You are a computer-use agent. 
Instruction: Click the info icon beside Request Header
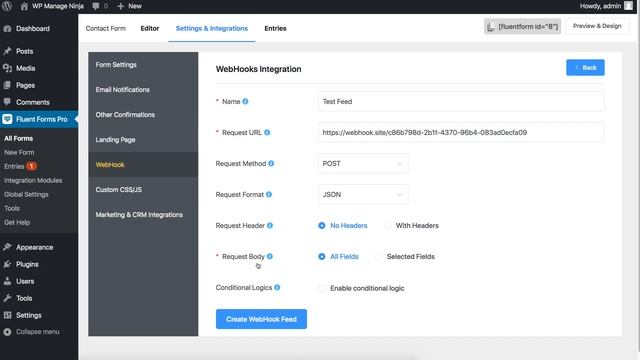[x=270, y=225]
